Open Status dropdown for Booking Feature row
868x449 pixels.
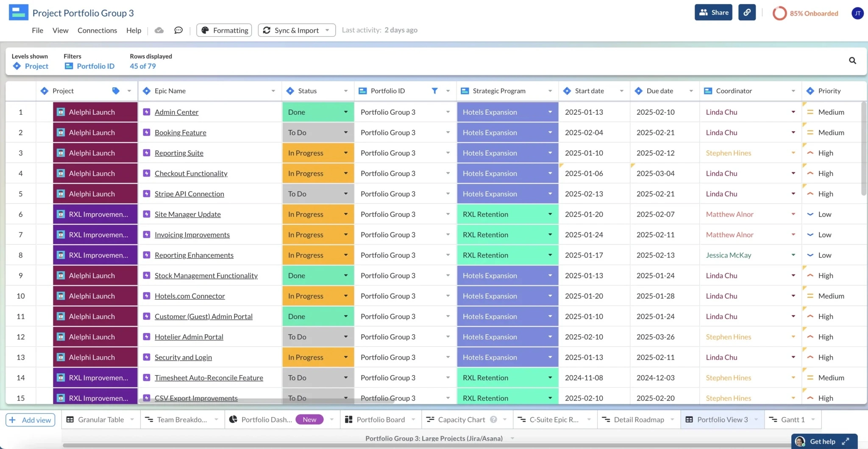[x=346, y=133]
